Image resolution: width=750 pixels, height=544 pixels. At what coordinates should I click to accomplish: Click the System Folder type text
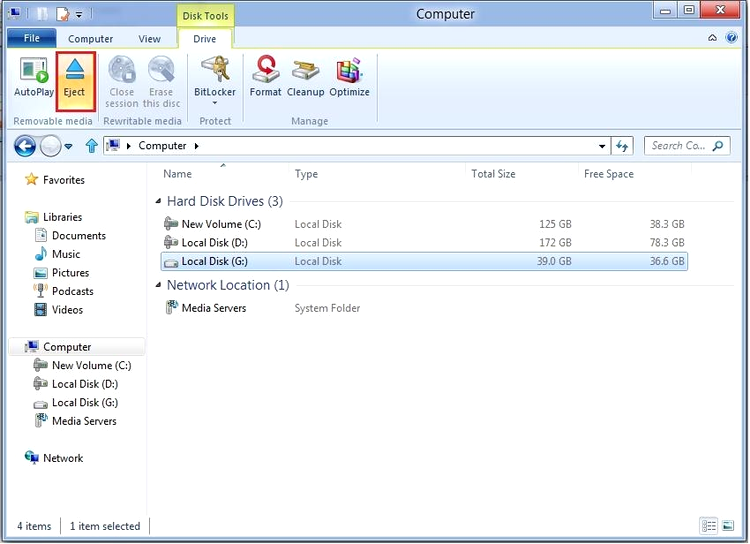[x=327, y=309]
